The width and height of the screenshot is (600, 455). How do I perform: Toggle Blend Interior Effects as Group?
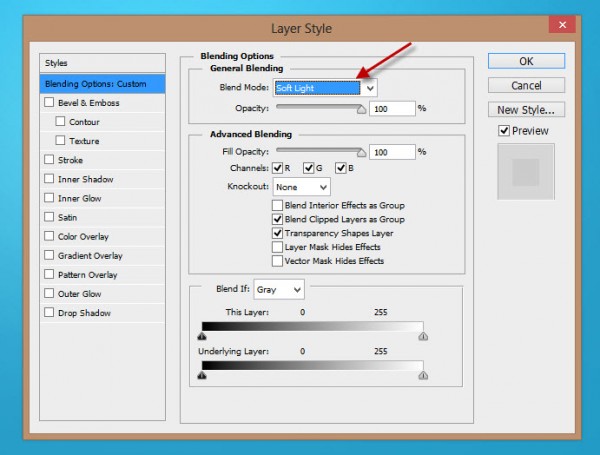[278, 205]
